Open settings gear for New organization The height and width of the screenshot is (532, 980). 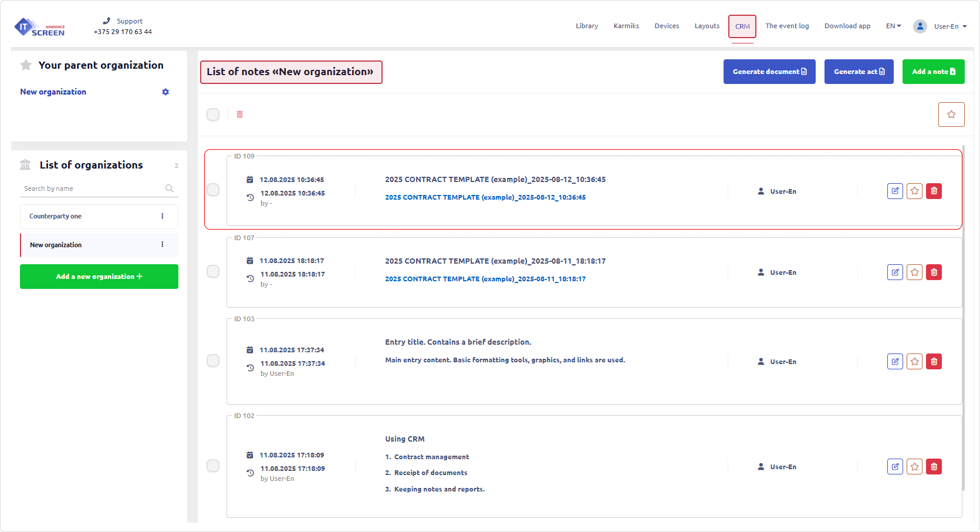click(x=165, y=92)
